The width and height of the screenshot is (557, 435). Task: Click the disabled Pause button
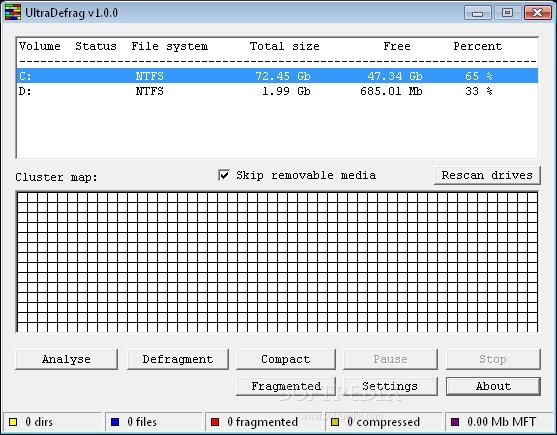[390, 359]
